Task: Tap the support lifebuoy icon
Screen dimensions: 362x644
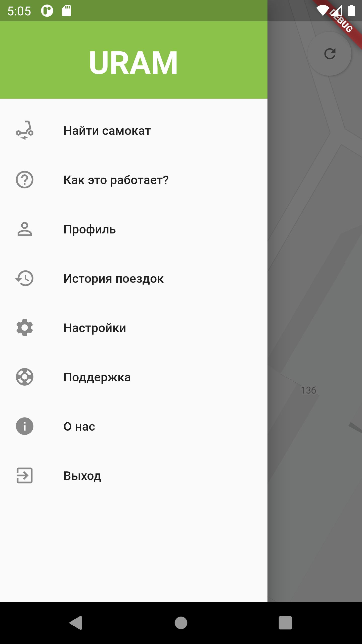Action: pos(25,377)
